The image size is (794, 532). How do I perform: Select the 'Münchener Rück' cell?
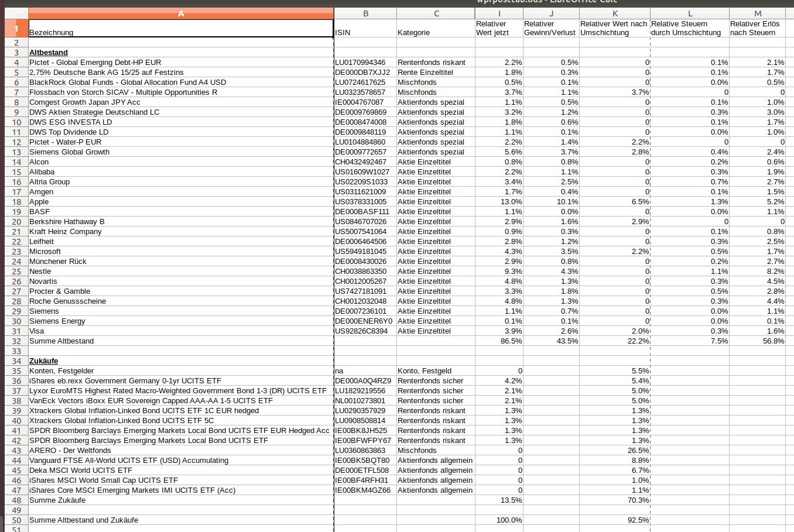(181, 262)
